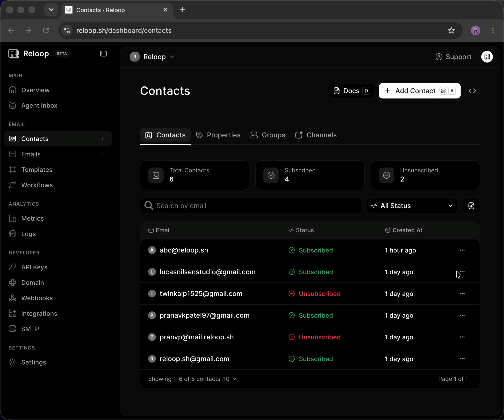The height and width of the screenshot is (420, 504).
Task: Open the rows-per-page 10 dropdown
Action: point(230,379)
